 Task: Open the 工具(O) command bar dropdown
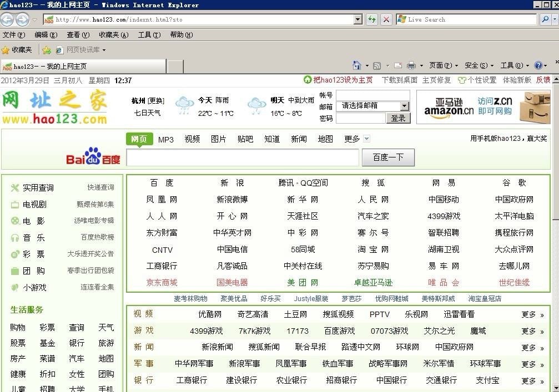tap(515, 65)
